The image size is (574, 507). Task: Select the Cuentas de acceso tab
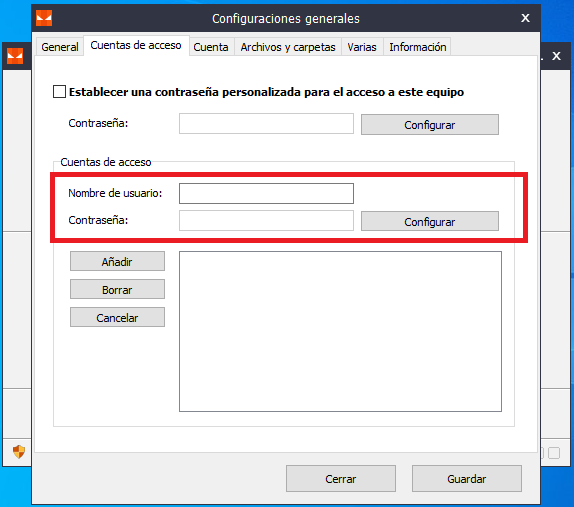pos(136,45)
